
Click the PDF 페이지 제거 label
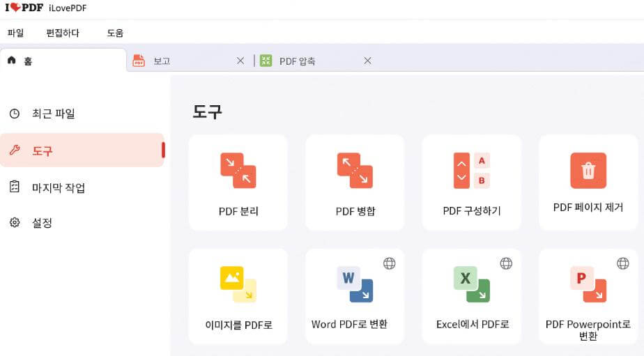click(x=588, y=208)
